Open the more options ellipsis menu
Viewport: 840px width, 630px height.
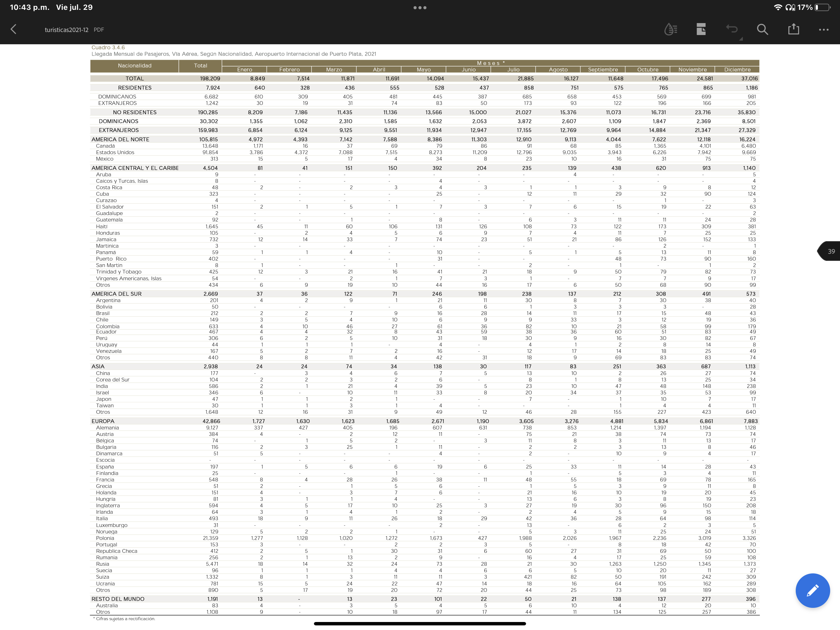point(823,30)
